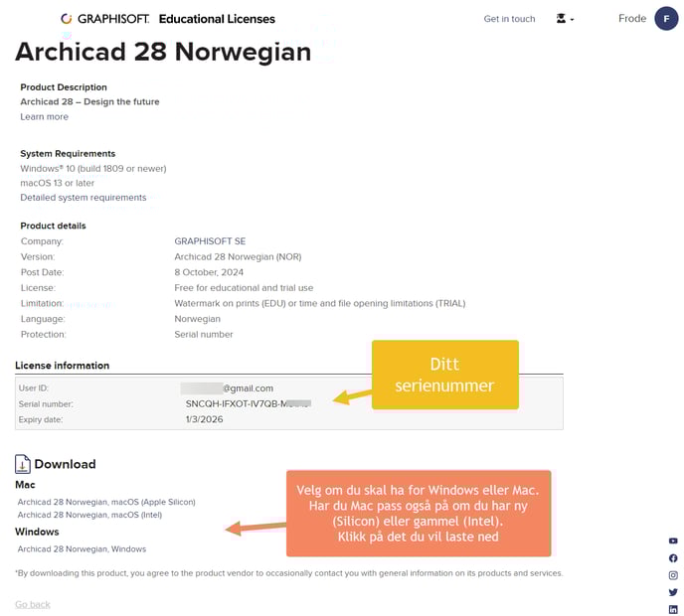
Task: Open the Twitter social icon
Action: point(673,592)
